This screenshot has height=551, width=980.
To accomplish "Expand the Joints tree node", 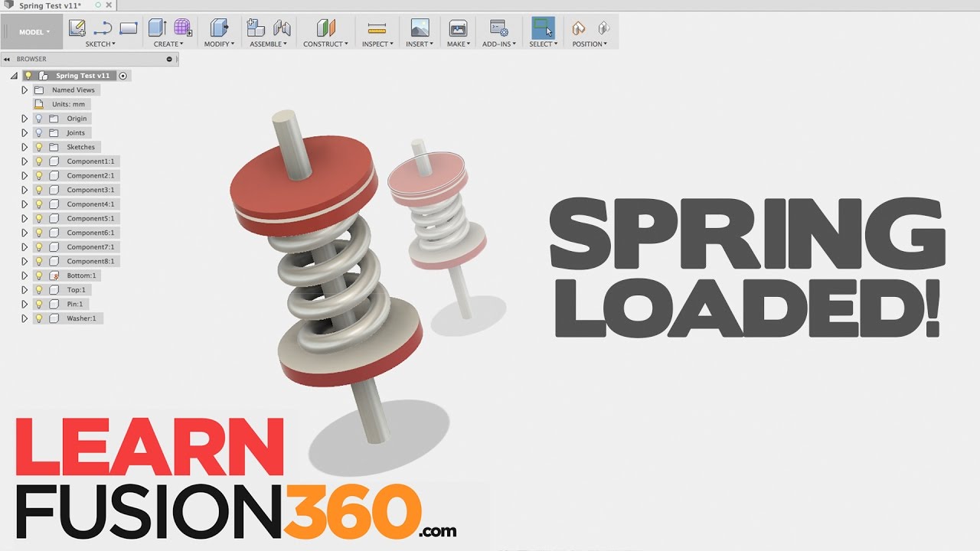I will [x=24, y=133].
